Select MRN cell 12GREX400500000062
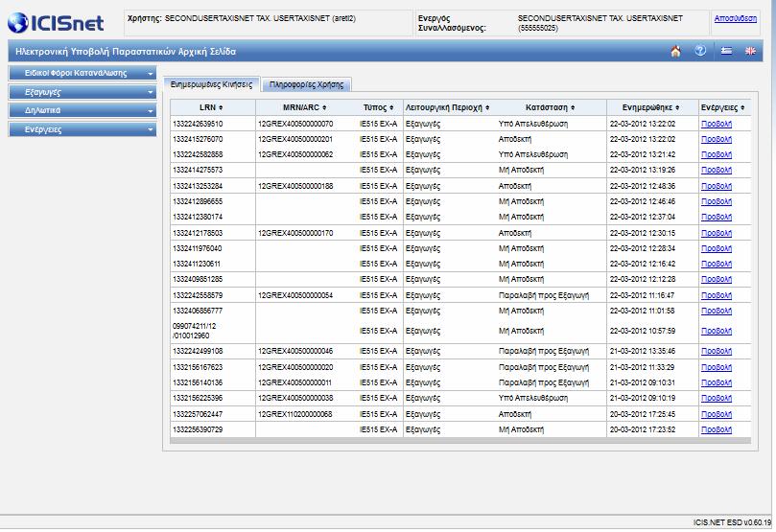776x532 pixels. point(295,154)
